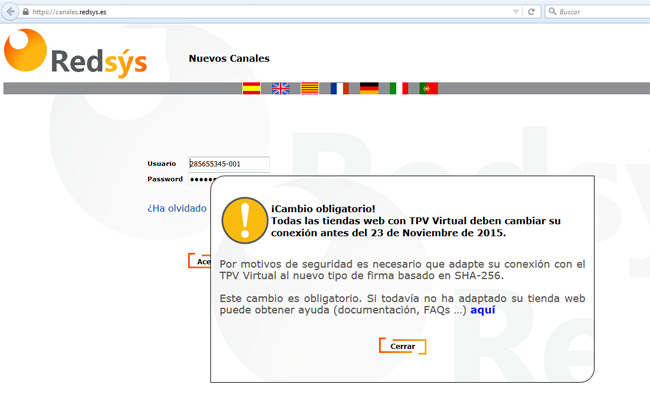
Task: Click into the Usuario field
Action: click(x=229, y=163)
